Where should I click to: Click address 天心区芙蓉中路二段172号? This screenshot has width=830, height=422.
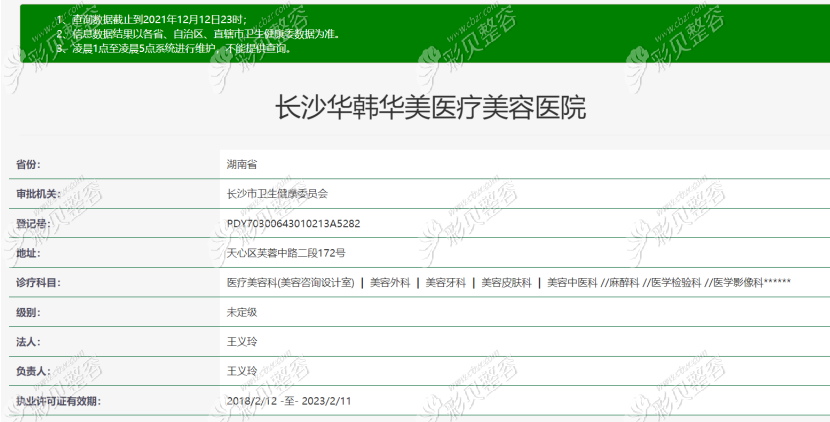point(286,253)
